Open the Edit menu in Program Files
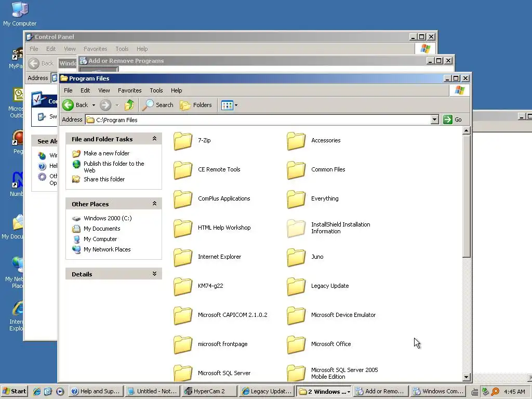532x399 pixels. point(85,90)
